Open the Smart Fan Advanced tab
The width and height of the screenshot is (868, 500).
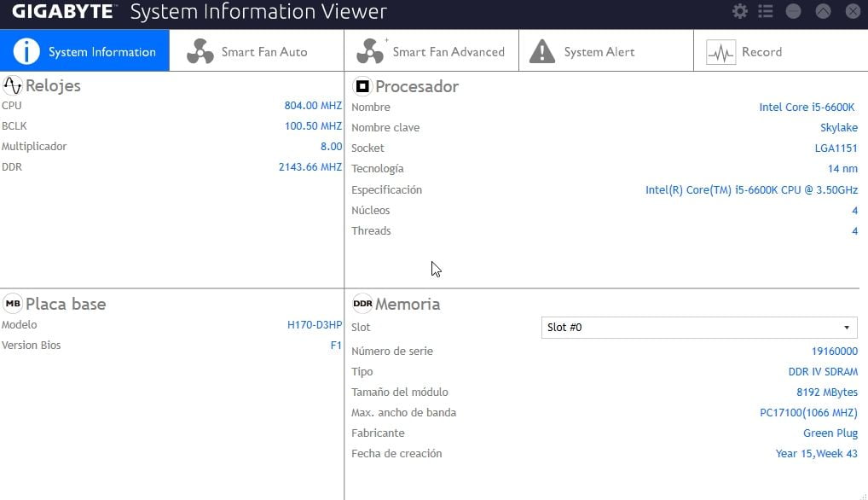pyautogui.click(x=431, y=50)
